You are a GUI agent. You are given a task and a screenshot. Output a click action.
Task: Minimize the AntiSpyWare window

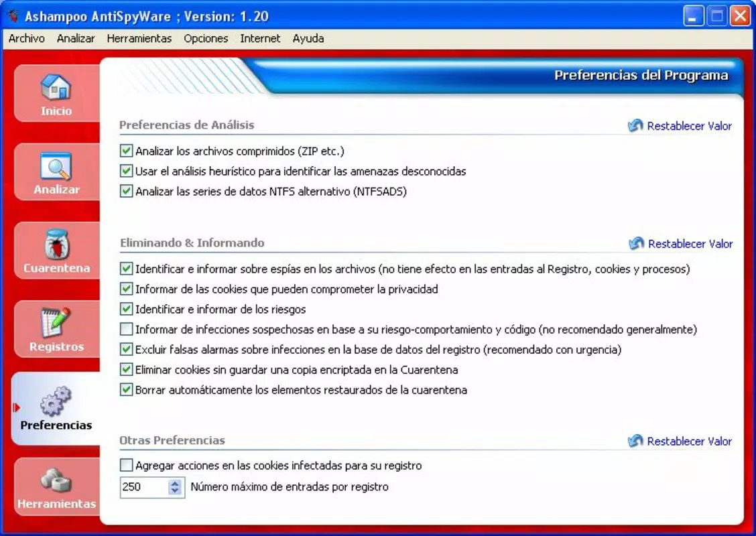click(x=693, y=16)
